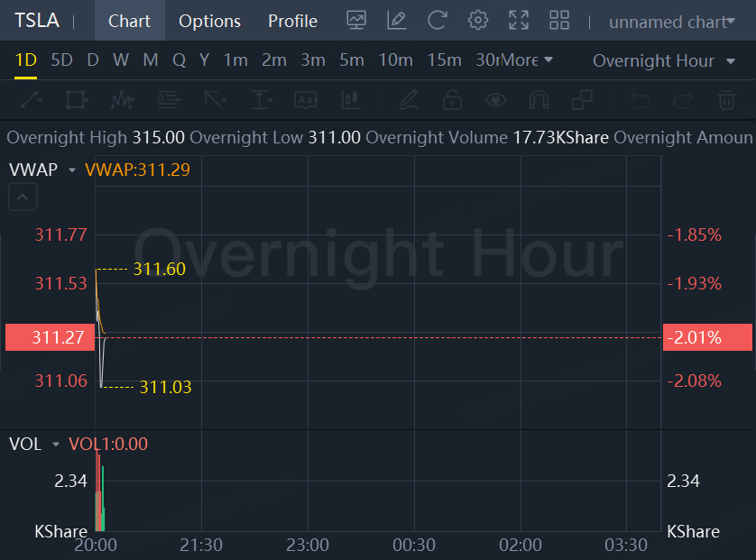This screenshot has width=756, height=560.
Task: Collapse indicator panel with the up chevron button
Action: [x=23, y=196]
